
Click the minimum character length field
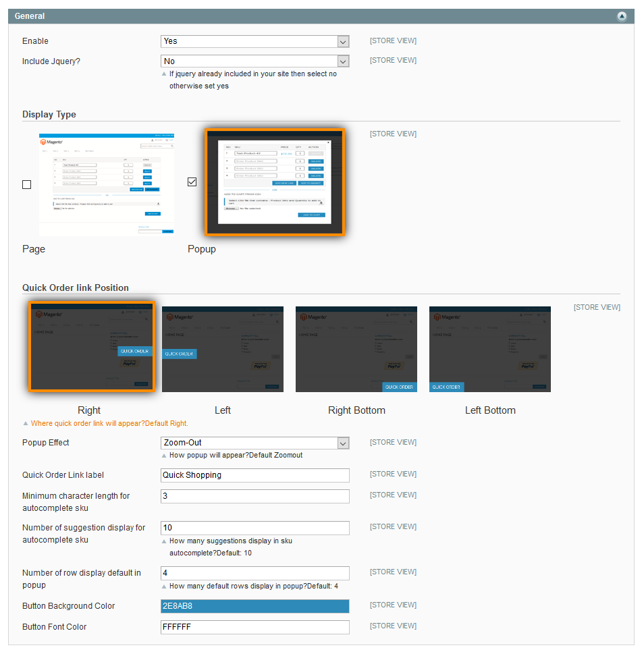[255, 496]
